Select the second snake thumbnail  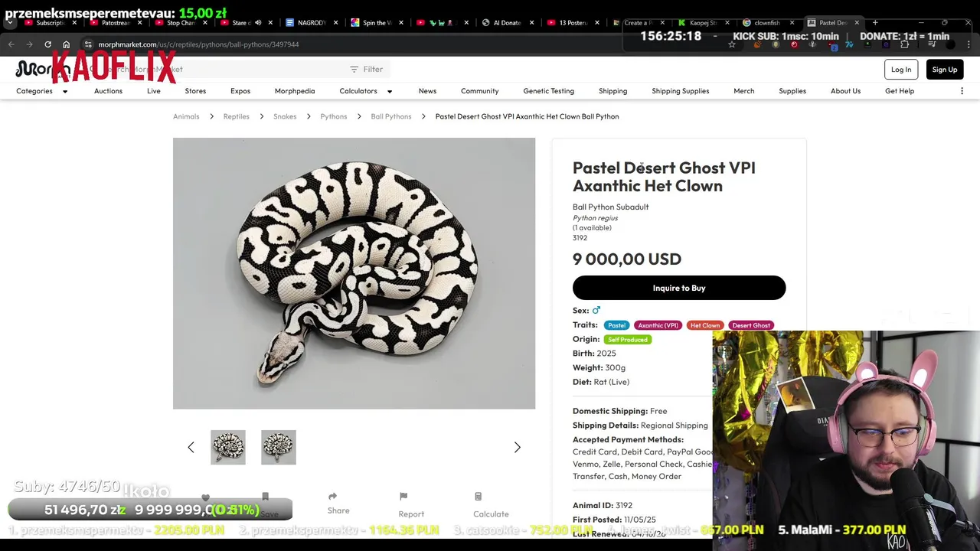(x=278, y=447)
